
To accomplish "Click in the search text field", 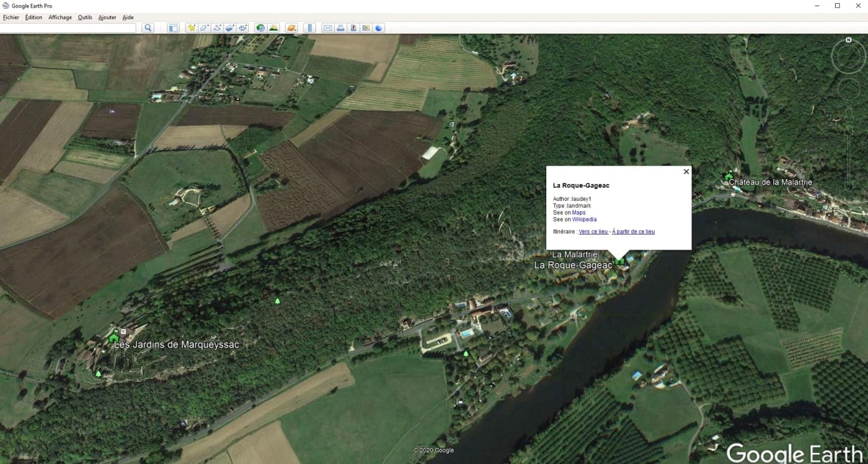I will pos(68,28).
